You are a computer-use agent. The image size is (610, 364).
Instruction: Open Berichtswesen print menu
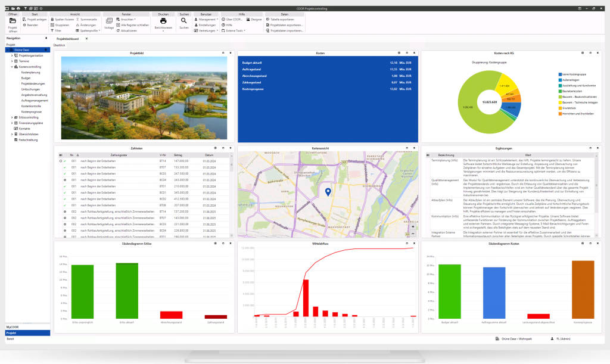163,23
